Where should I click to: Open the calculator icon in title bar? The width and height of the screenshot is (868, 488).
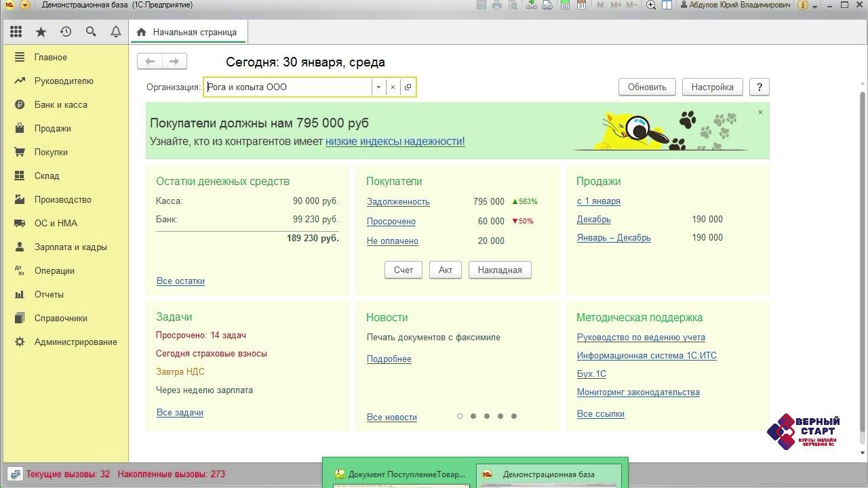[x=565, y=5]
